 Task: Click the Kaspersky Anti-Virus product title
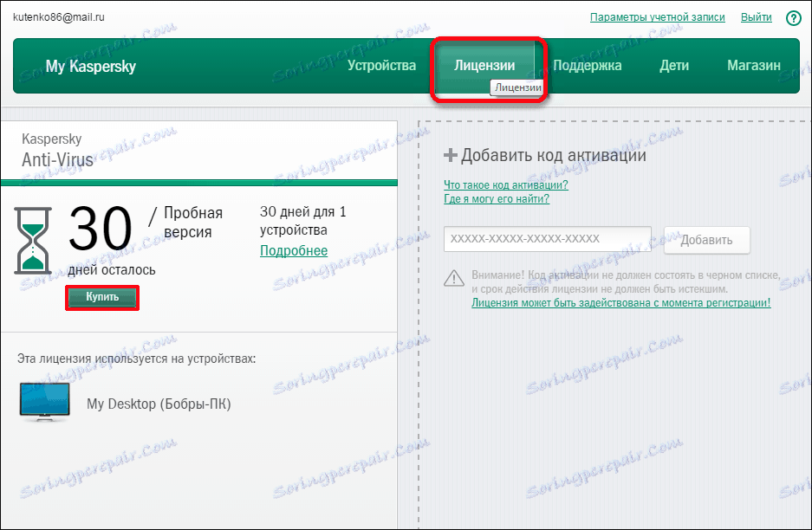pos(57,150)
